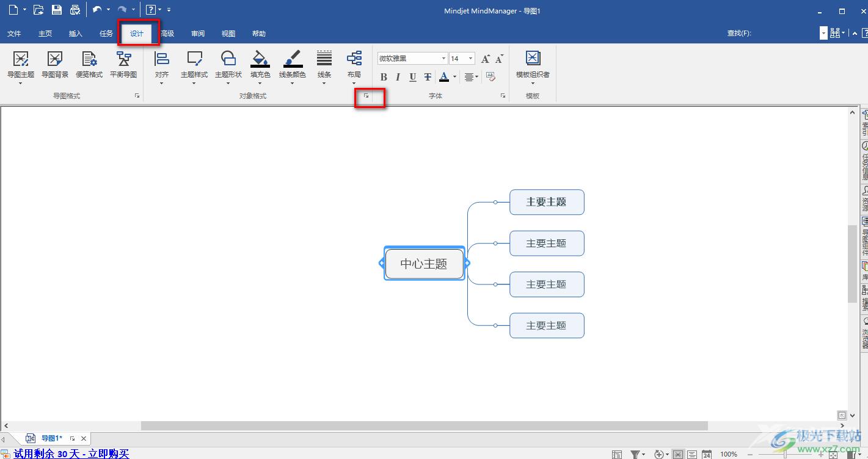Image resolution: width=868 pixels, height=459 pixels.
Task: Switch to the 高级 Advanced tab
Action: click(x=168, y=34)
